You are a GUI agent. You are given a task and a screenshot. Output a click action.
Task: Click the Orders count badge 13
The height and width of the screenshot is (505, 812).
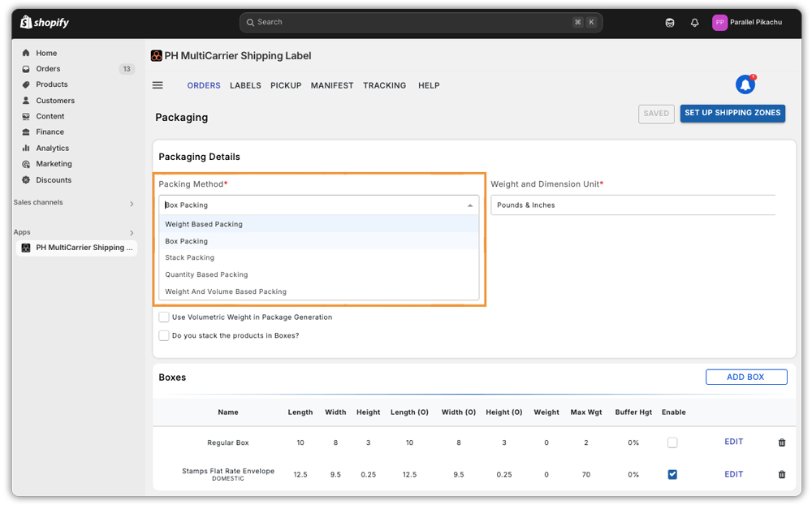[127, 69]
